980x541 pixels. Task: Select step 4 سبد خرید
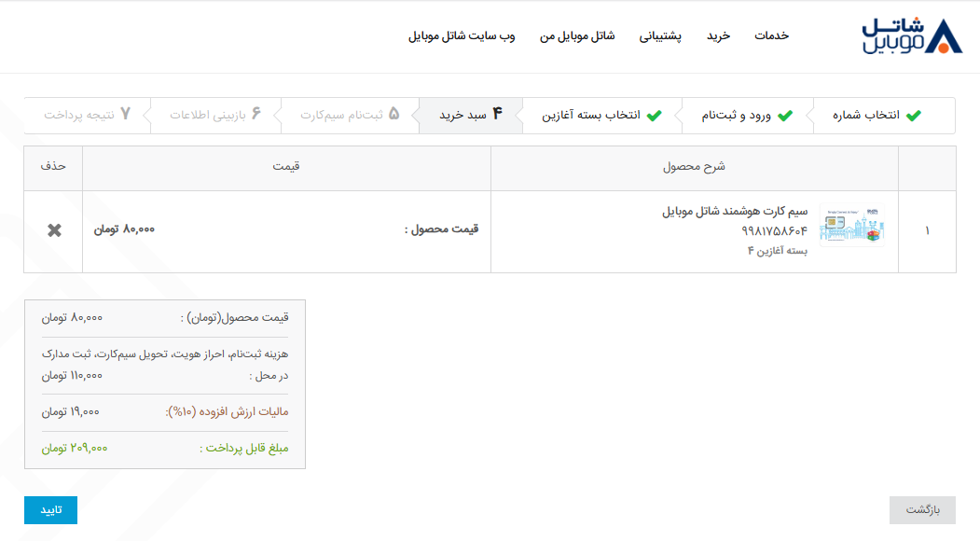coord(470,115)
